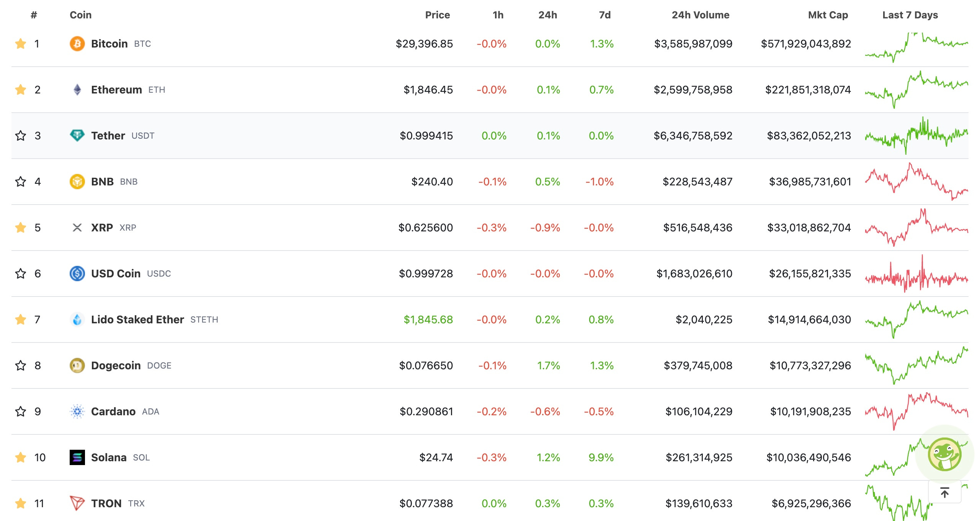Click the Dogecoin logo icon
This screenshot has height=521, width=980.
77,365
